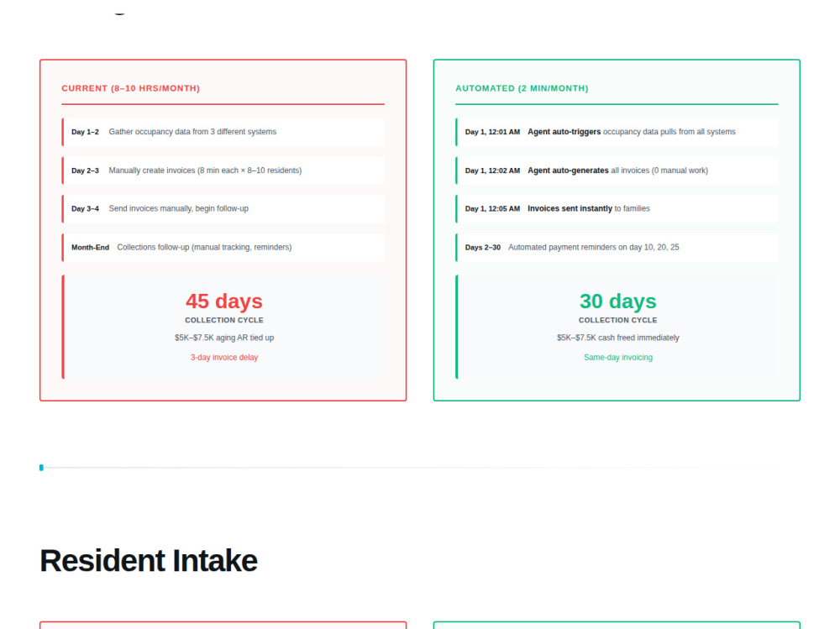This screenshot has width=840, height=629.
Task: Click '$5K–$7.5K cash freed immediately' text
Action: coord(617,338)
